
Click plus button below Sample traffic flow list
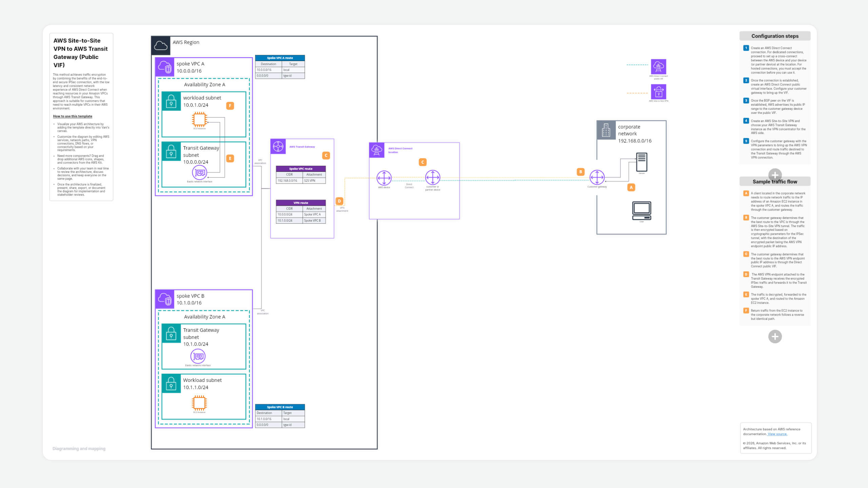point(775,337)
